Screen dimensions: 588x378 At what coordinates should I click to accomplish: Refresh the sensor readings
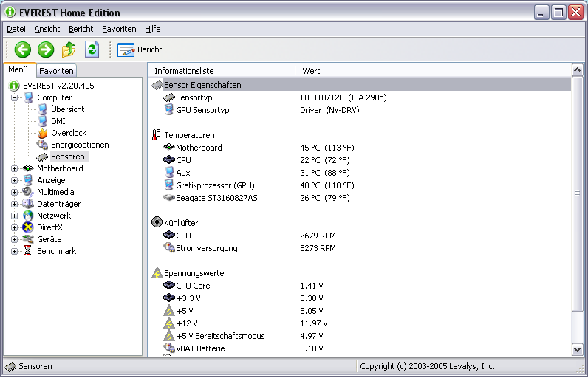click(x=92, y=49)
